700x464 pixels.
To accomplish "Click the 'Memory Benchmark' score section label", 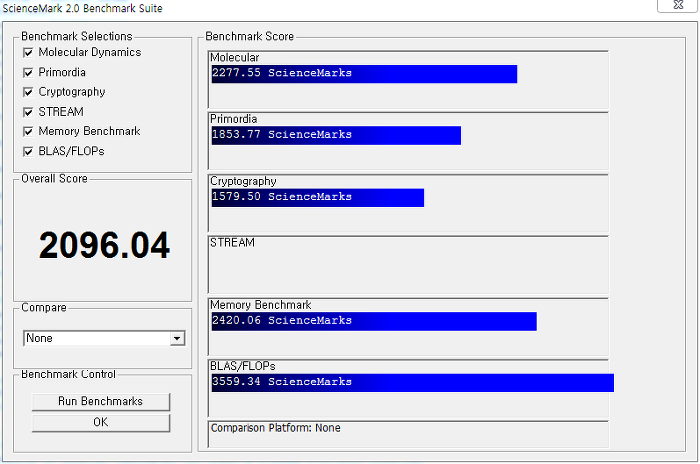I will (261, 305).
